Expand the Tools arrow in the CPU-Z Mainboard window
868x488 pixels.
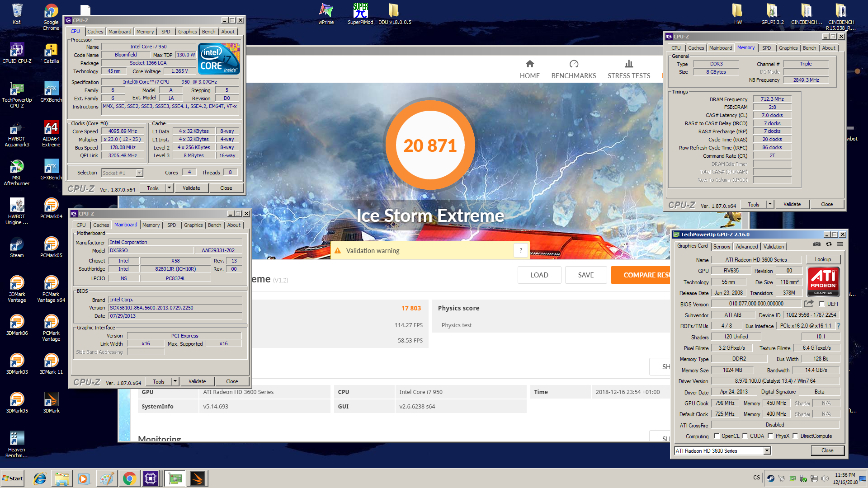click(175, 381)
